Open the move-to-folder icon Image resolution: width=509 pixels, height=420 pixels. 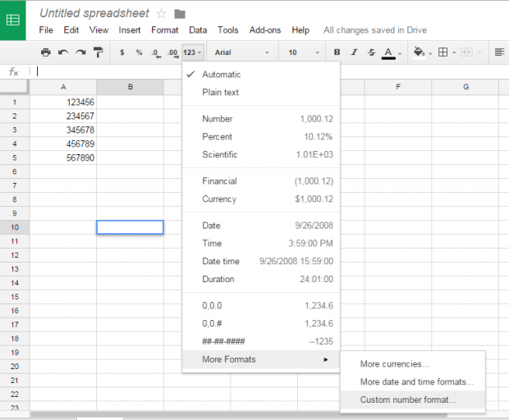tap(180, 14)
